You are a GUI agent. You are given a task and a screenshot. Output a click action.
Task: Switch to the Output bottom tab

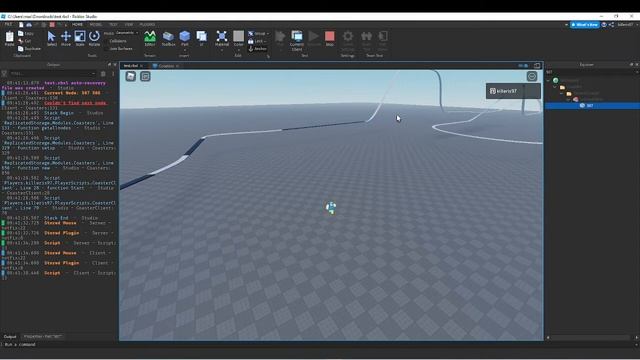click(10, 337)
